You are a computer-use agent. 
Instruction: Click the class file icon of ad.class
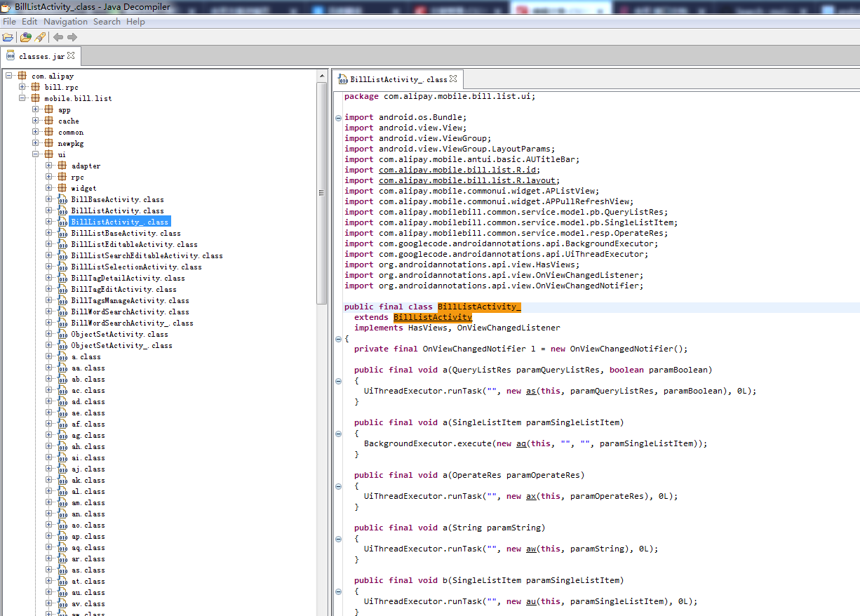[x=62, y=401]
